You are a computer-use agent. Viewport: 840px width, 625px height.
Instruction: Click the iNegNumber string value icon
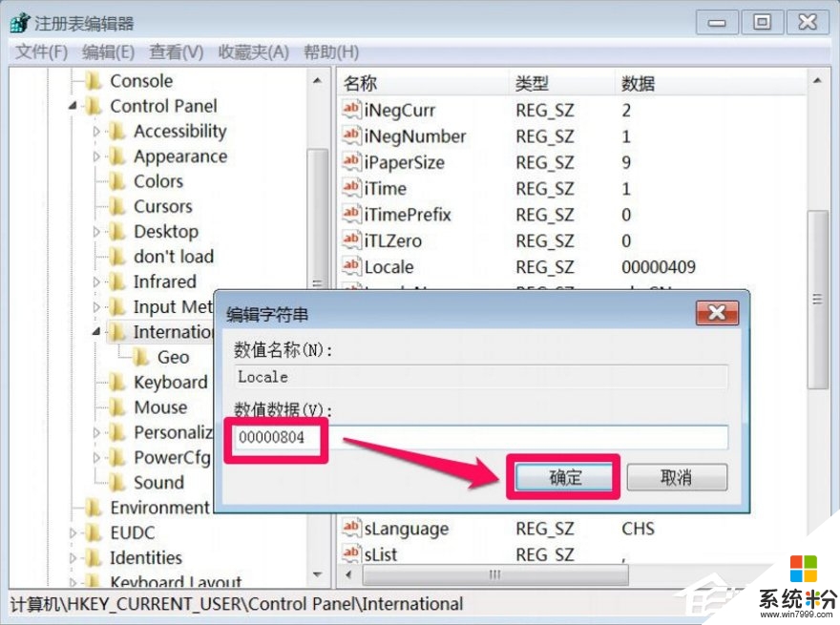pos(351,136)
